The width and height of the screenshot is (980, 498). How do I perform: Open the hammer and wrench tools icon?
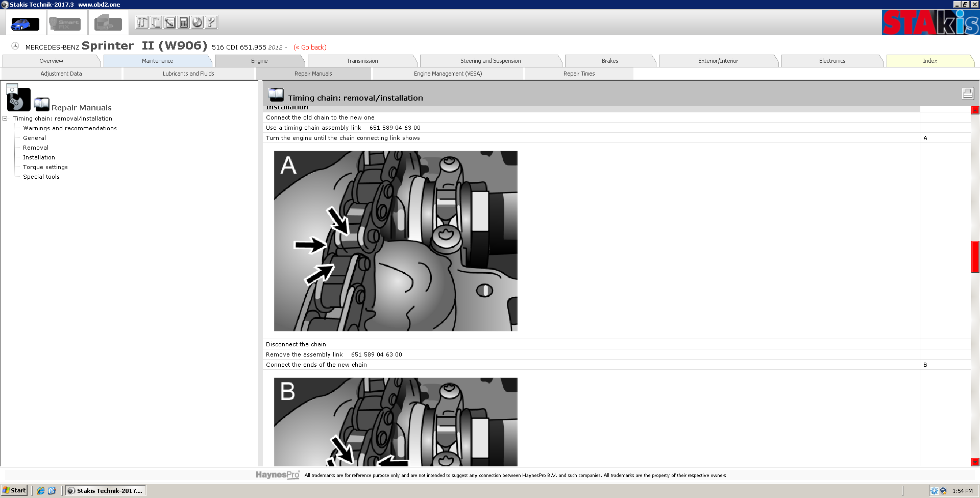(x=142, y=22)
